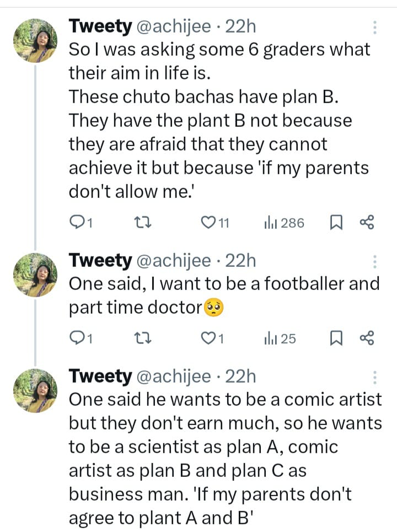397x532 pixels.
Task: Like the footballer part time doctor tweet
Action: (x=208, y=338)
